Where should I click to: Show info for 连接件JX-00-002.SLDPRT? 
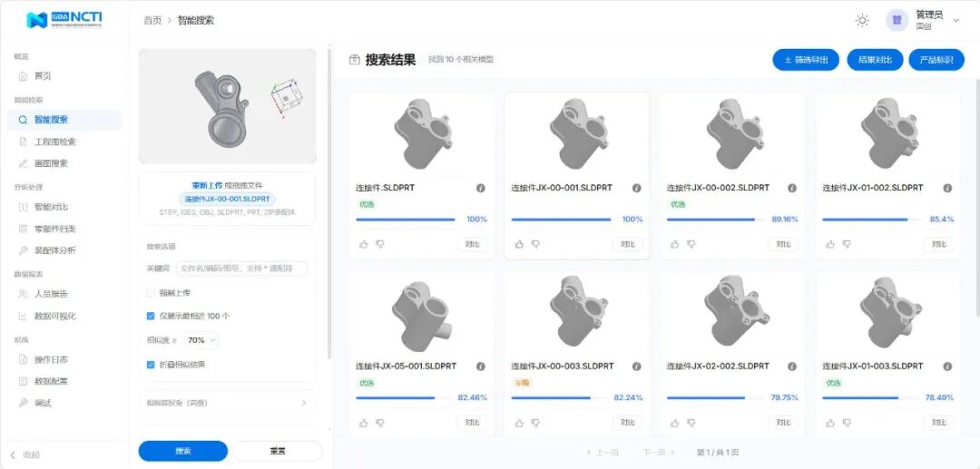792,188
